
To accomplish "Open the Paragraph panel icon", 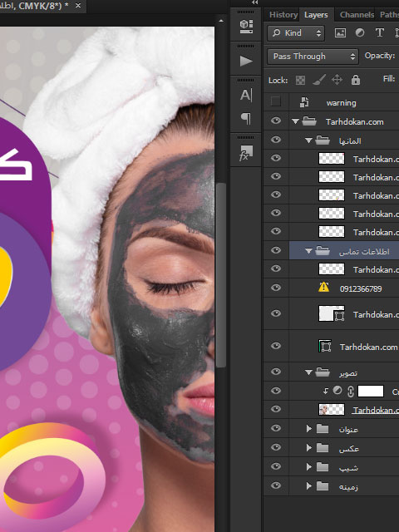I will click(246, 118).
